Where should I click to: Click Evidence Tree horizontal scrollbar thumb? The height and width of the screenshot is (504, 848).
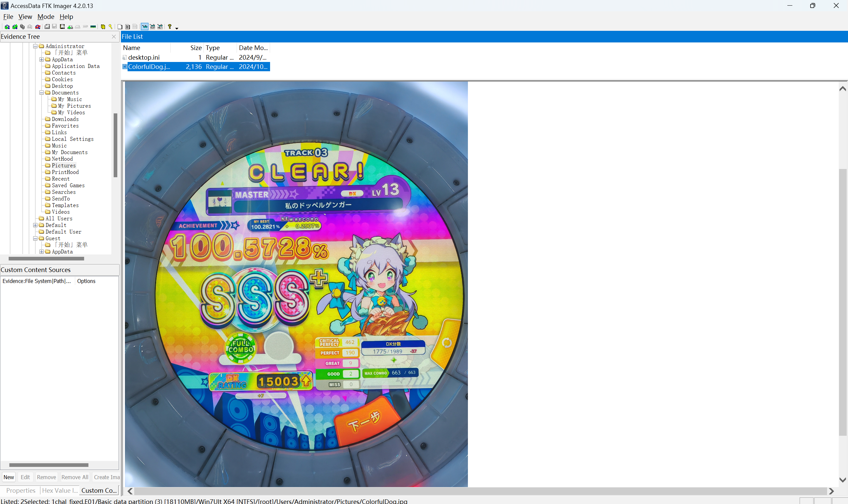point(46,259)
